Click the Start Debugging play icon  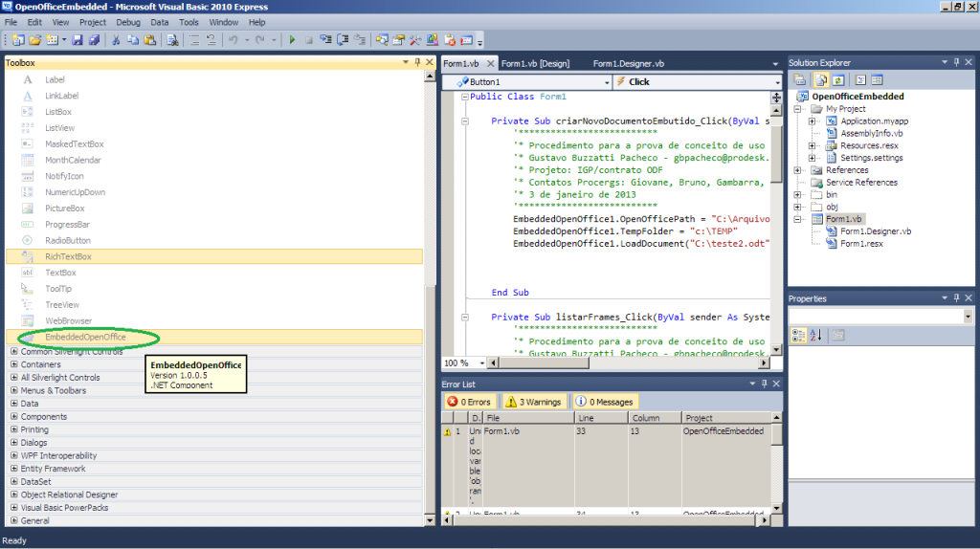(x=293, y=40)
